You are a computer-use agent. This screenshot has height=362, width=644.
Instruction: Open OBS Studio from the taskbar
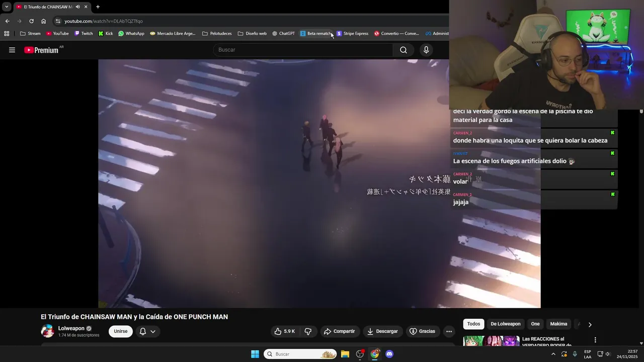(x=360, y=354)
